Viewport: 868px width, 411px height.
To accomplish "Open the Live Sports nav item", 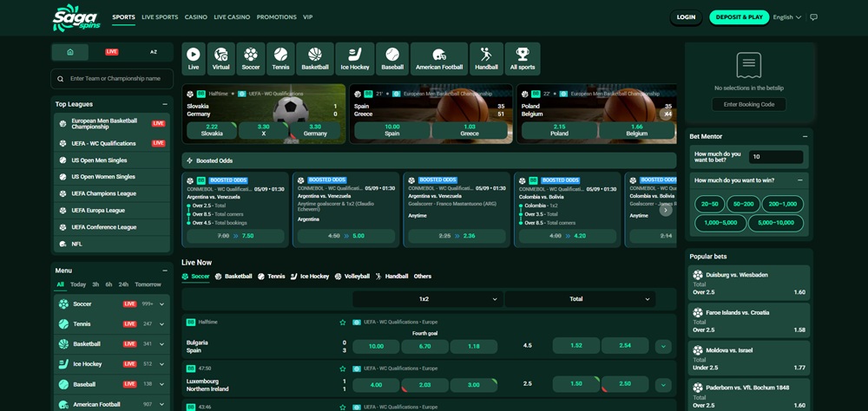I will point(160,17).
